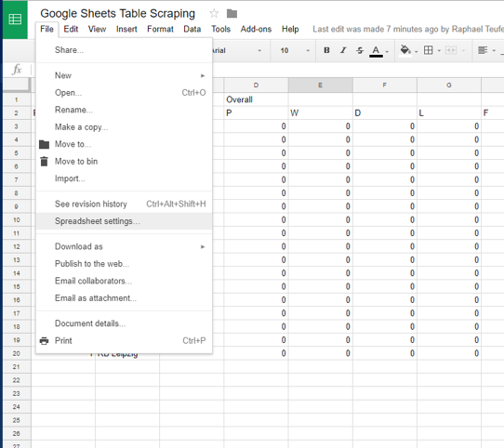Choose Open... in the File menu
Viewport: 504px width, 448px height.
pos(124,93)
